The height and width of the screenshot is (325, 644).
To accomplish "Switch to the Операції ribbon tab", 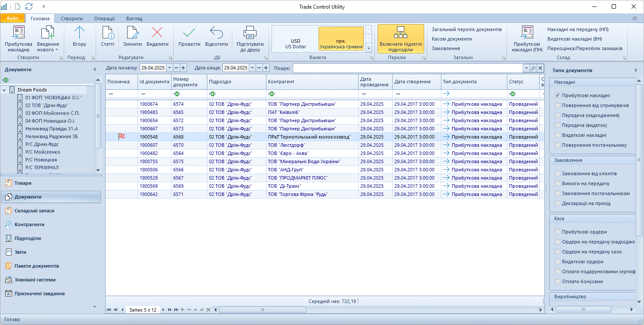I will pyautogui.click(x=104, y=19).
